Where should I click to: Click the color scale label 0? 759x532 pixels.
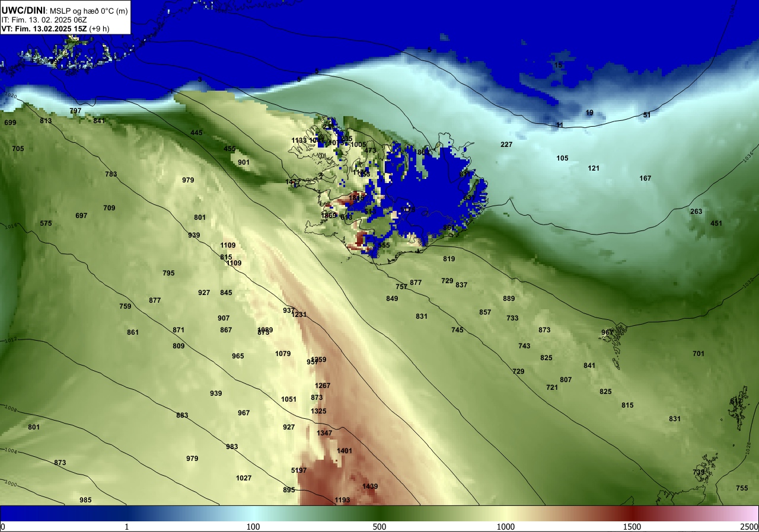[3, 527]
